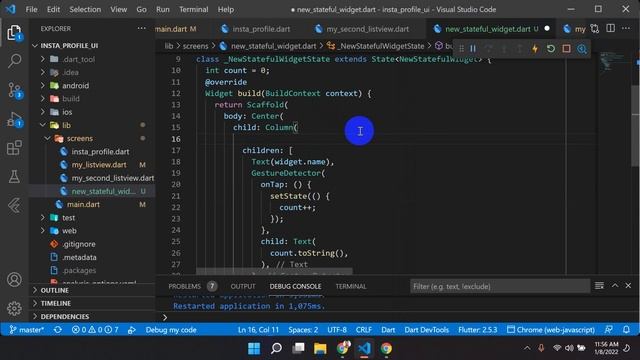Click the Hot Reload lightning icon
Image resolution: width=640 pixels, height=360 pixels.
(x=535, y=49)
